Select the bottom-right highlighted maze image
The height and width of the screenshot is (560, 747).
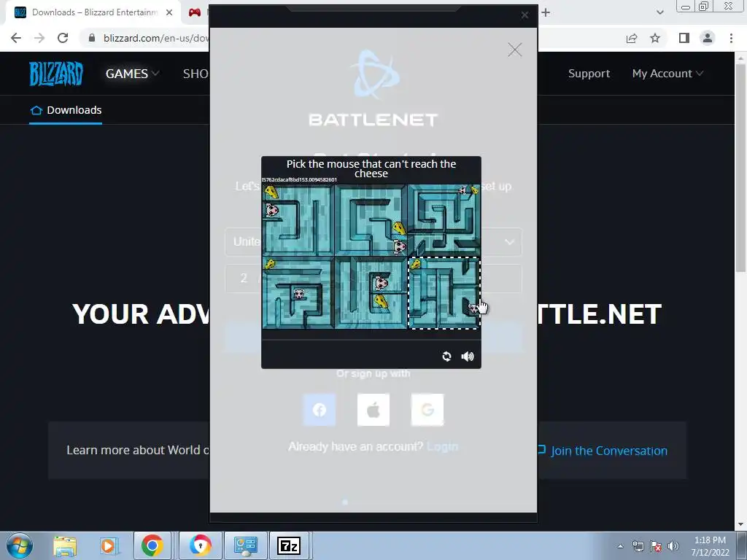pyautogui.click(x=444, y=293)
